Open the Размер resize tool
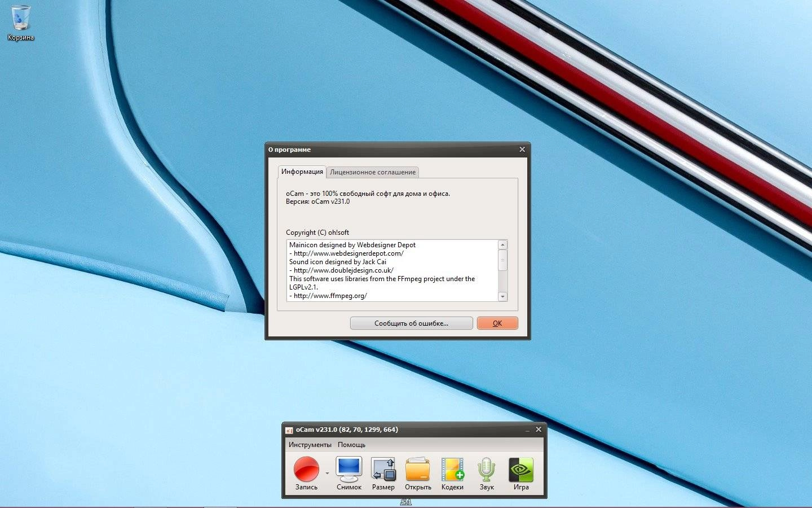This screenshot has width=812, height=508. (383, 474)
